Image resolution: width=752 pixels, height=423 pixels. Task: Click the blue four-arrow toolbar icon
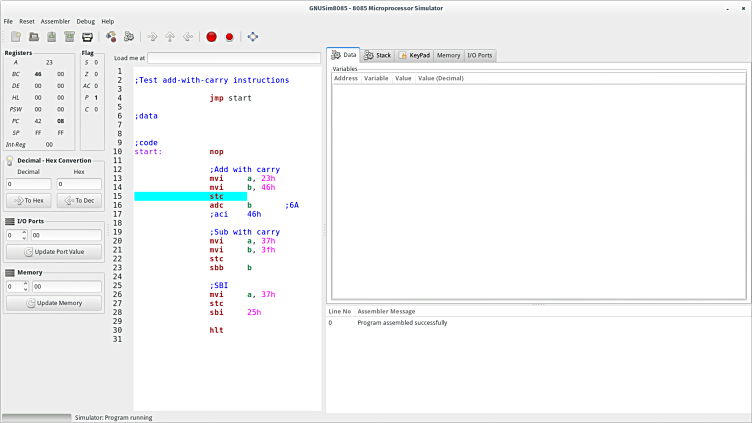(x=253, y=37)
